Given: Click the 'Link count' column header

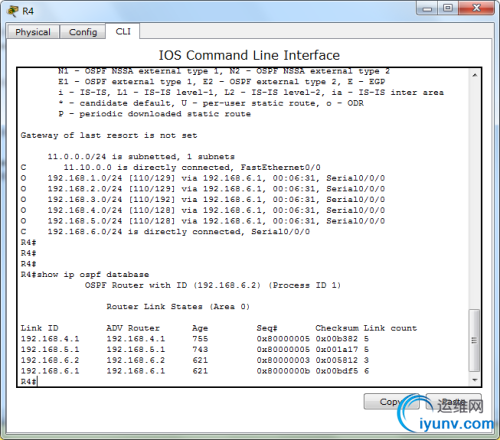Looking at the screenshot, I should coord(390,328).
